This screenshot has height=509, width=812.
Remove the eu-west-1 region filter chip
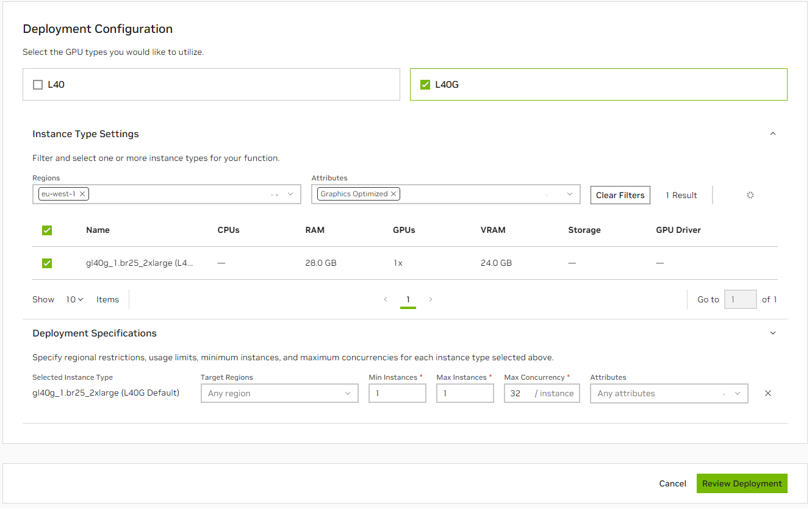tap(82, 194)
